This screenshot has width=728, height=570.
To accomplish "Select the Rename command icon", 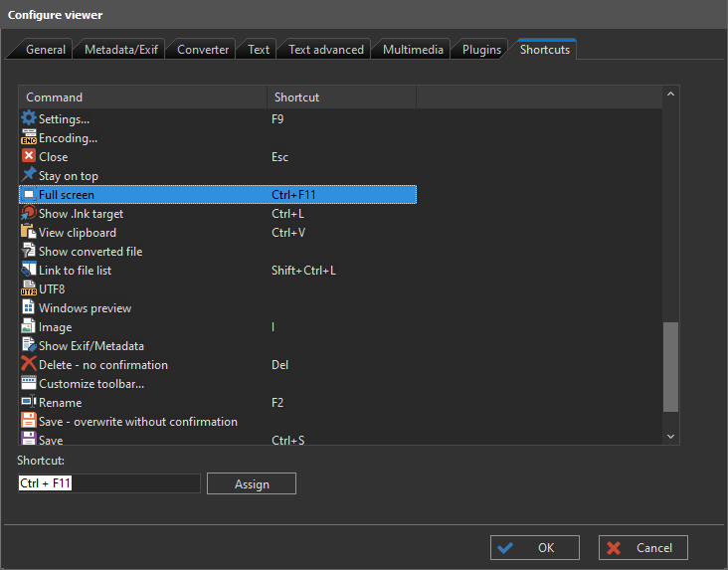I will coord(29,403).
